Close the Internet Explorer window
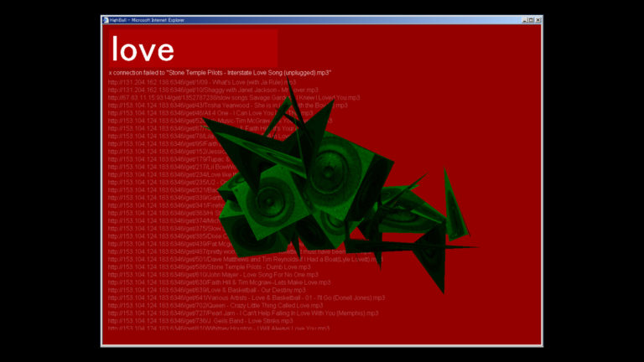This screenshot has height=362, width=644. 538,20
